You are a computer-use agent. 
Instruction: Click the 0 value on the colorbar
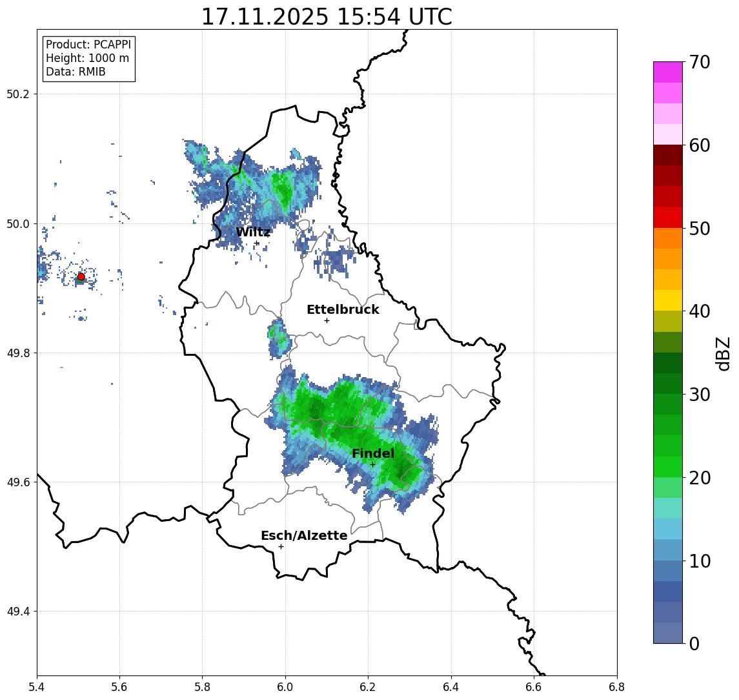click(x=694, y=643)
